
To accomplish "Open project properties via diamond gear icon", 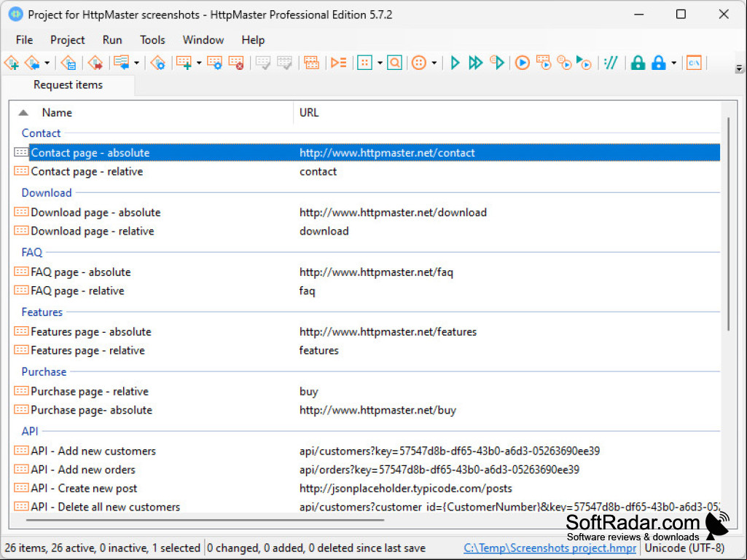I will pyautogui.click(x=157, y=63).
